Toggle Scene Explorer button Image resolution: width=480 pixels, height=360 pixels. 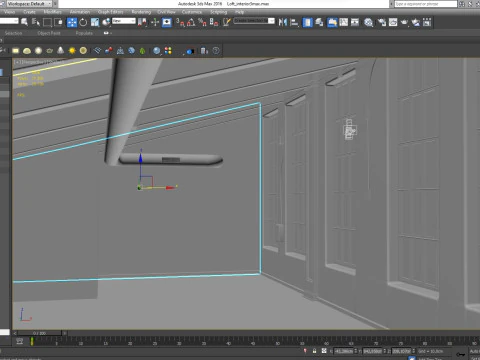(x=307, y=22)
